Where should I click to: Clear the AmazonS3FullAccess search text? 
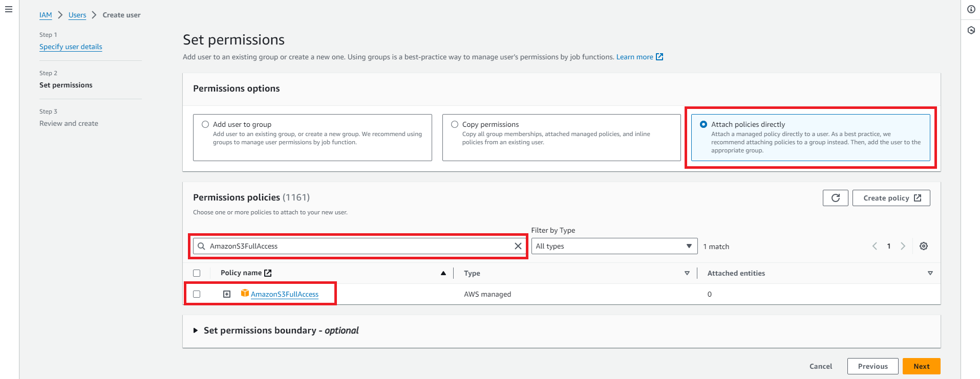(x=518, y=246)
